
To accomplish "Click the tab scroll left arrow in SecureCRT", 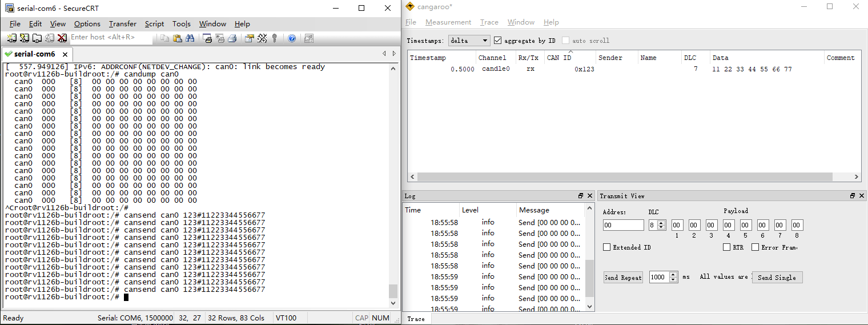I will tap(384, 54).
